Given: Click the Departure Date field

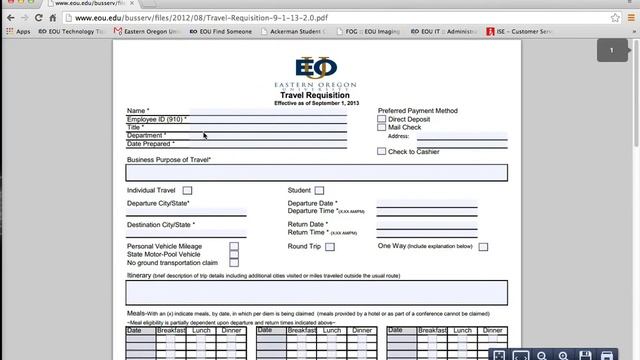Looking at the screenshot, I should pyautogui.click(x=427, y=203).
